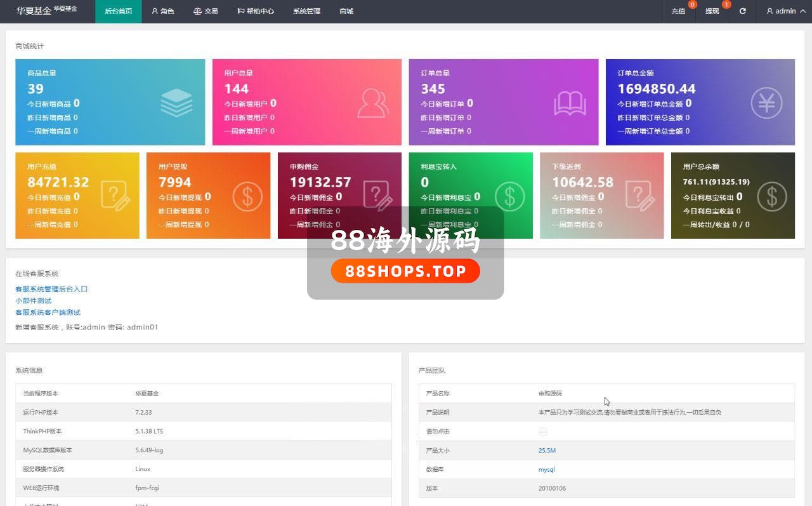Screen dimensions: 812x506
Task: Open the 交易 menu
Action: tap(206, 11)
